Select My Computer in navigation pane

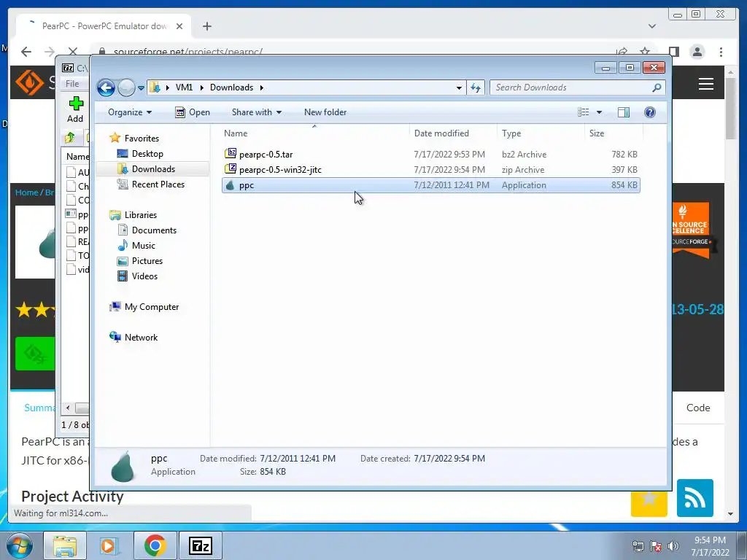coord(151,307)
